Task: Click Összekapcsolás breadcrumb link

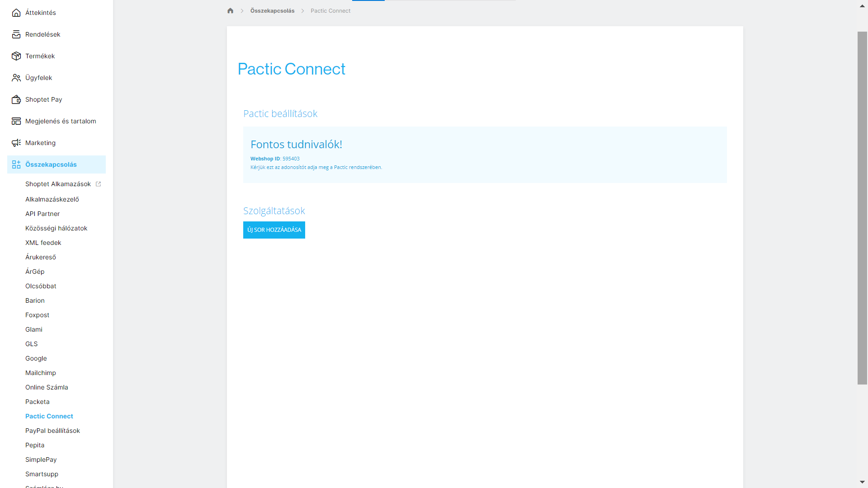Action: tap(272, 11)
